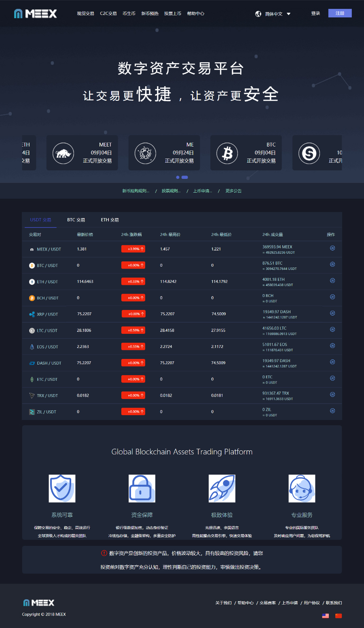Click the MEEX logo in header

35,14
